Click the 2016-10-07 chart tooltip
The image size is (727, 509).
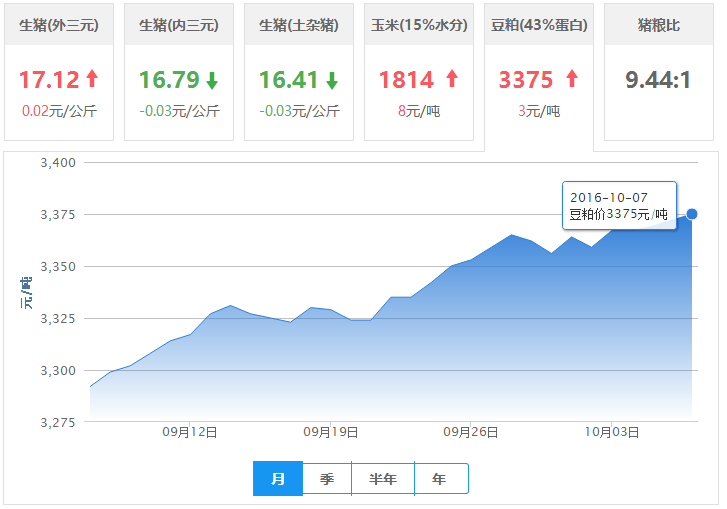pos(619,205)
